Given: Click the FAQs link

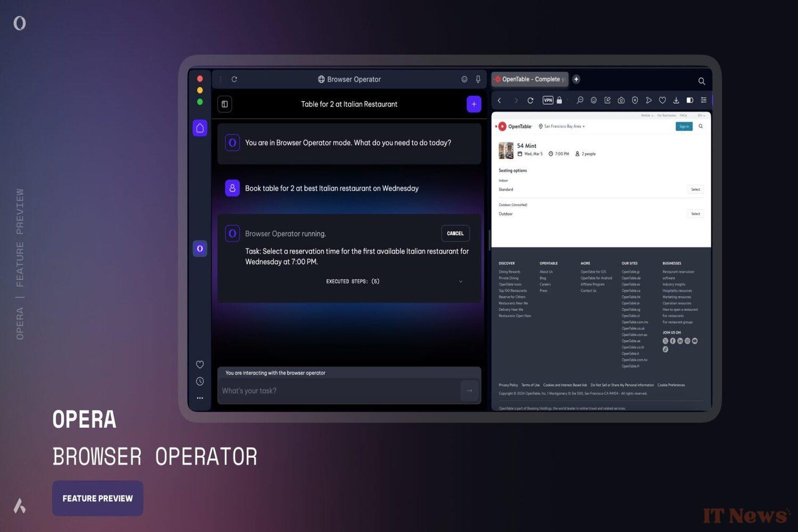Looking at the screenshot, I should coord(684,115).
